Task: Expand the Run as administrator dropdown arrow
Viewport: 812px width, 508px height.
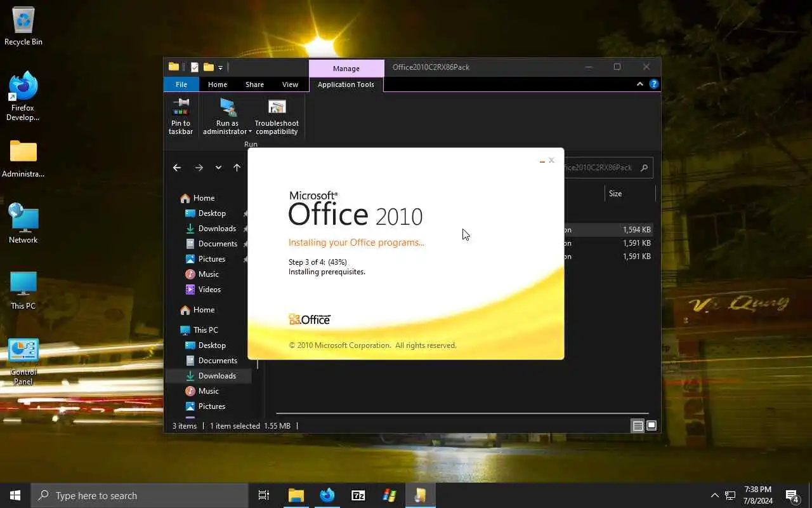Action: tap(250, 132)
